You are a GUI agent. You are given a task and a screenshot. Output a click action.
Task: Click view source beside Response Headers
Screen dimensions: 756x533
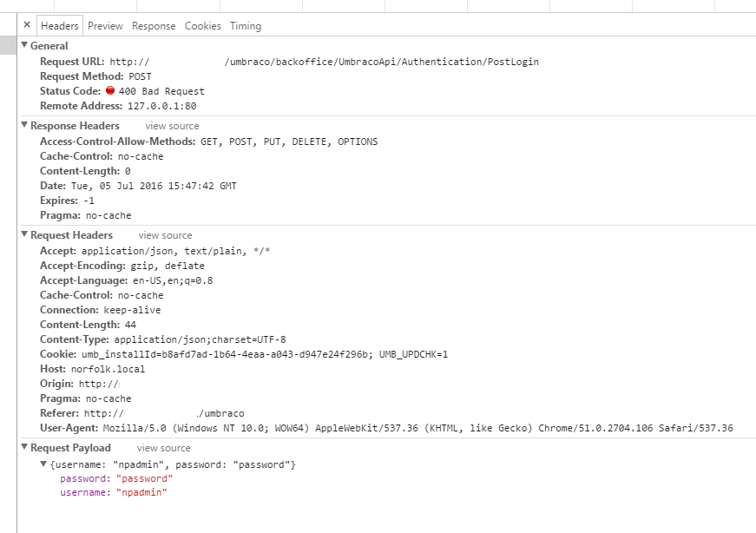point(172,126)
